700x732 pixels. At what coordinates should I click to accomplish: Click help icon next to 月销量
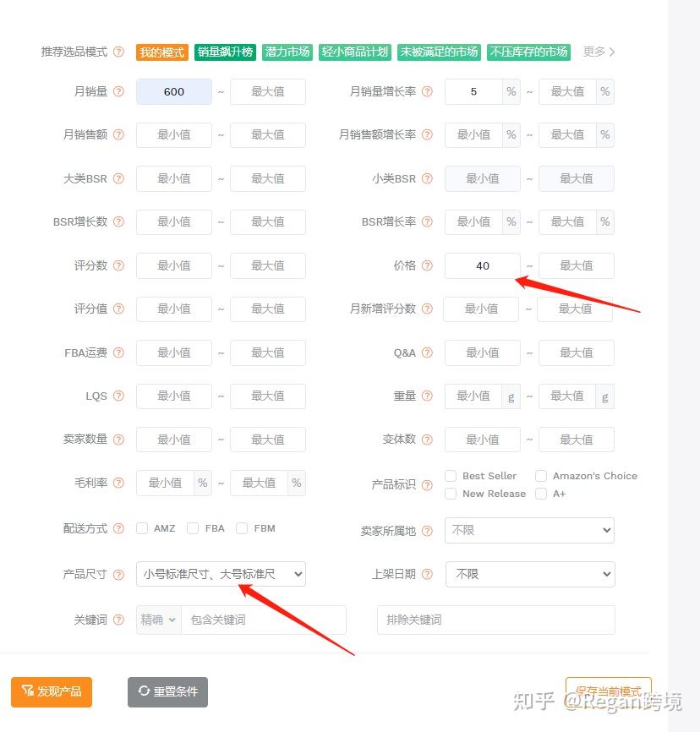point(119,91)
